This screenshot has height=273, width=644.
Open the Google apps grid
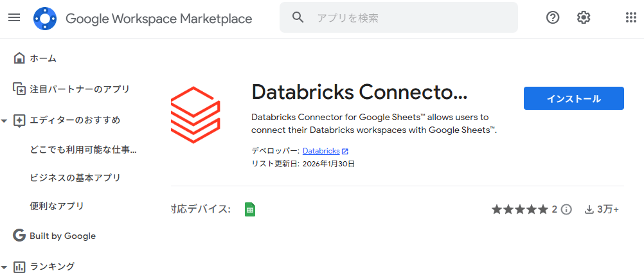(x=631, y=18)
